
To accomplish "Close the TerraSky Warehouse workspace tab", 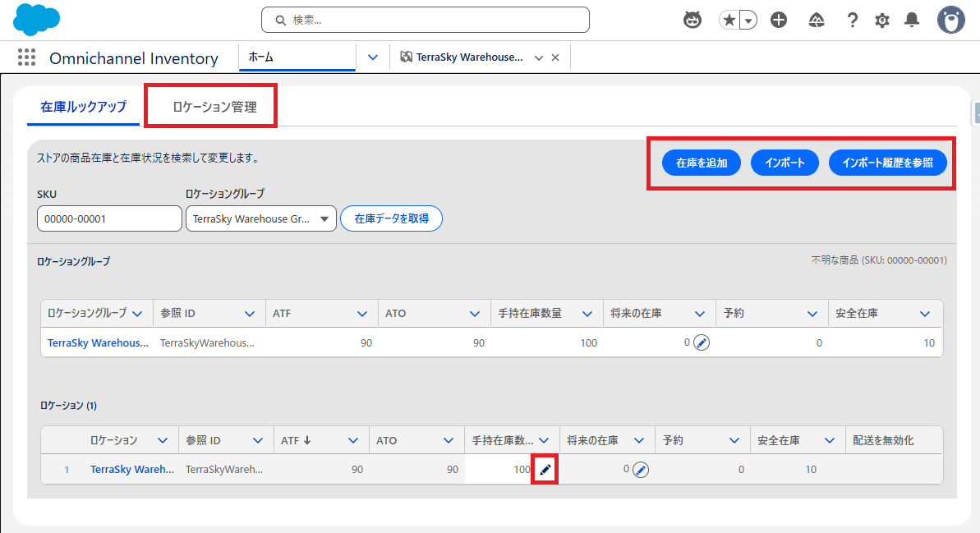I will (x=555, y=57).
